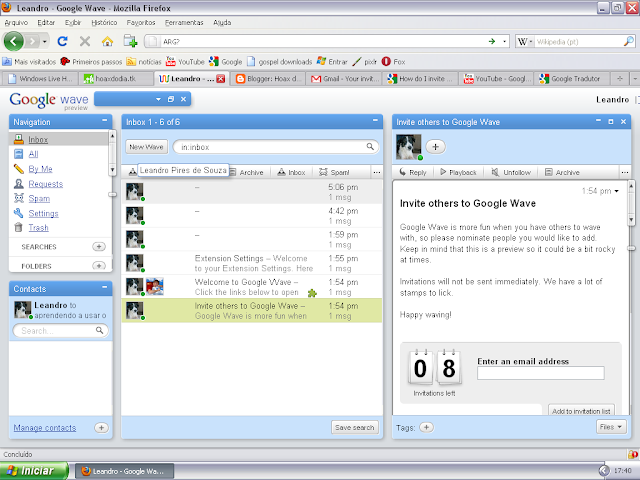Open the Ferramentas menu
Viewport: 640px width, 480px height.
click(x=184, y=22)
